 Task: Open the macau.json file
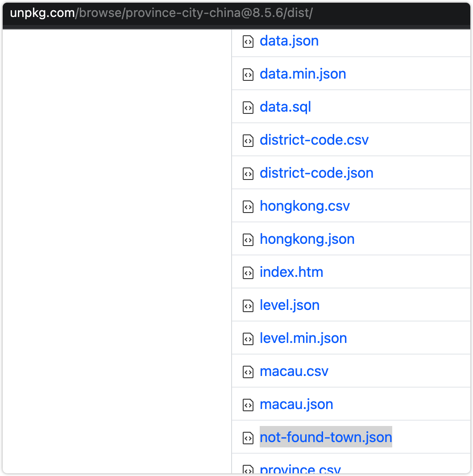(x=296, y=404)
